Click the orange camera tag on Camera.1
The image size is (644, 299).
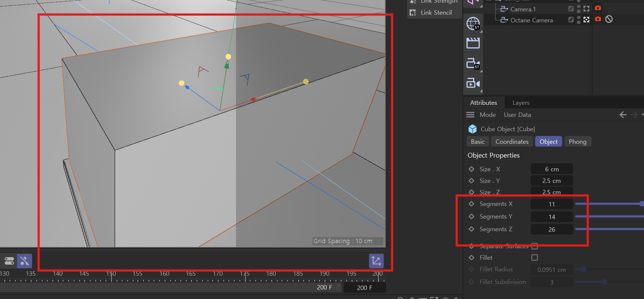pyautogui.click(x=598, y=8)
